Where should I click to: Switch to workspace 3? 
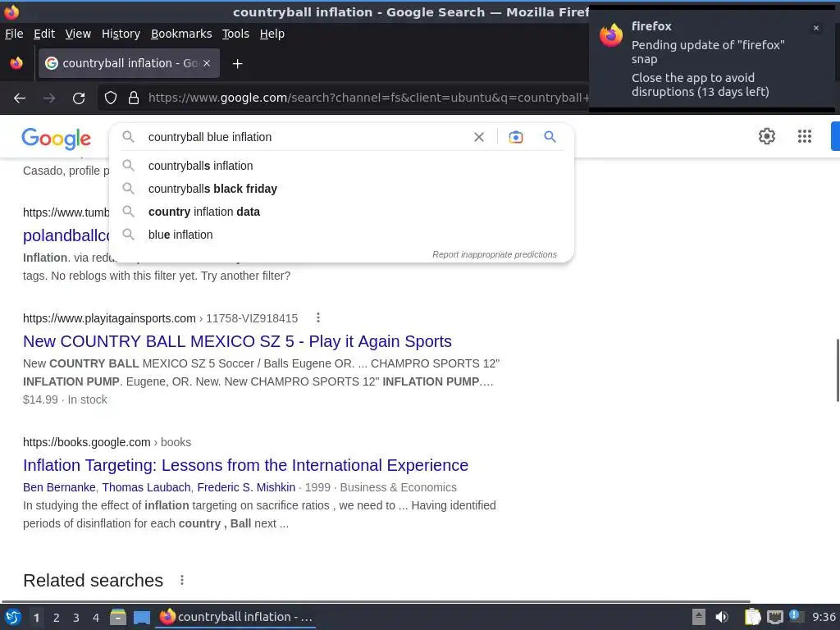(x=76, y=618)
